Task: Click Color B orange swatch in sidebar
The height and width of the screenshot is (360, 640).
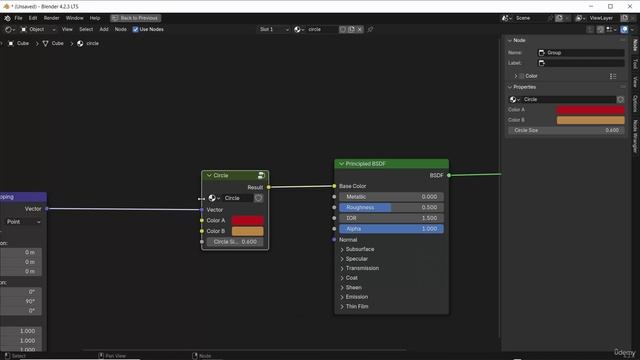Action: click(591, 120)
